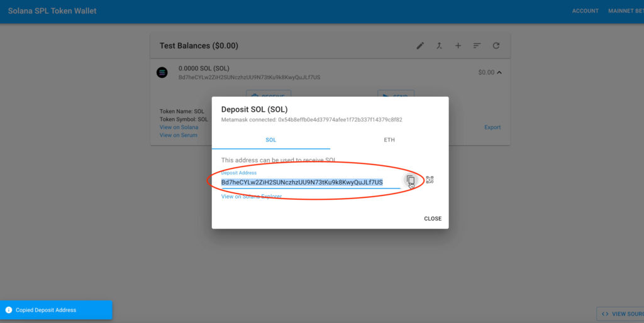Click the pencil edit account name icon
Image resolution: width=644 pixels, height=323 pixels.
tap(419, 45)
